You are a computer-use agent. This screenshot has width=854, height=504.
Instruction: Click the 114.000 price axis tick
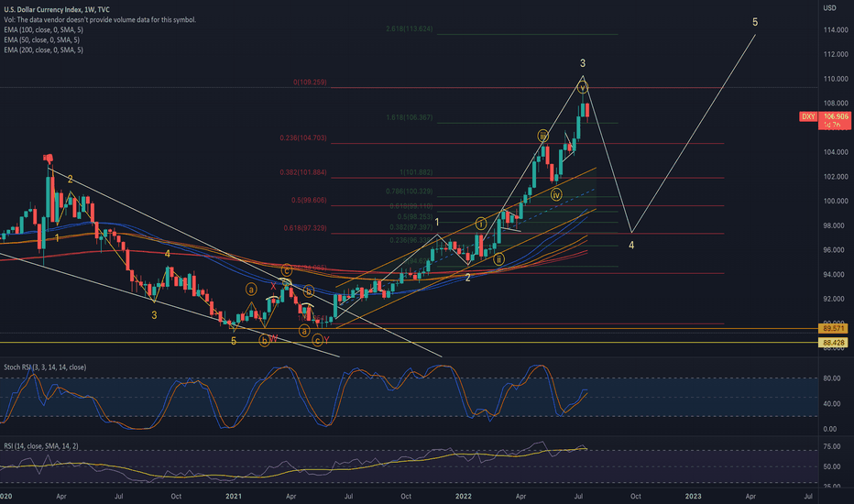point(836,30)
